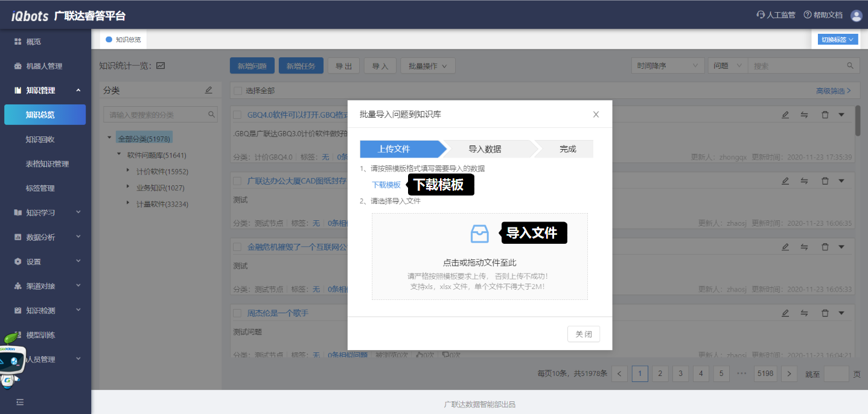The height and width of the screenshot is (414, 868).
Task: Click the chart icon next to 知识统计一览
Action: click(x=161, y=66)
